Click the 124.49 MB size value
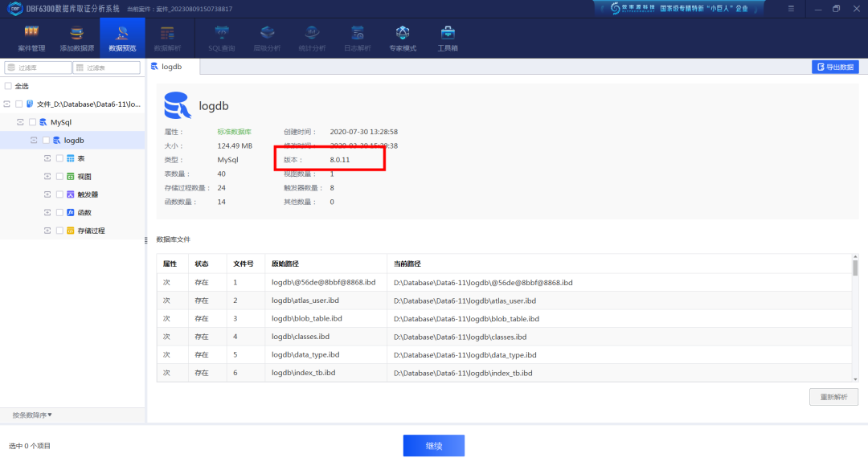The width and height of the screenshot is (868, 466). [x=235, y=145]
